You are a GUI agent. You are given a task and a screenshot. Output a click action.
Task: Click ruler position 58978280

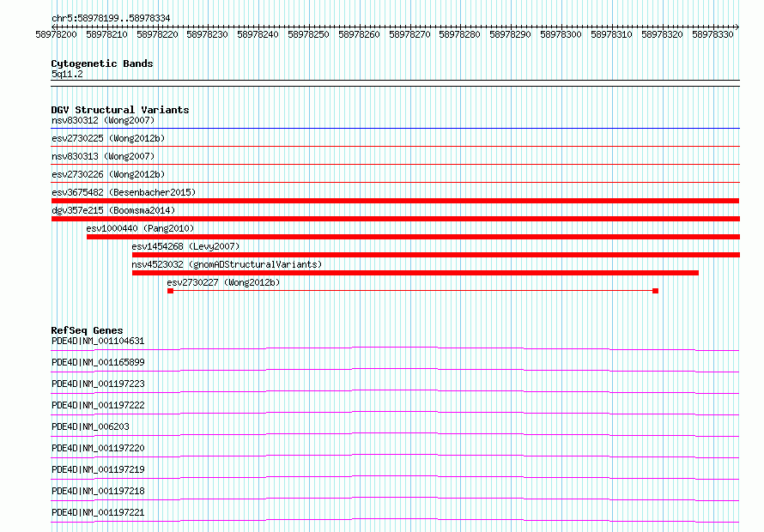click(x=459, y=34)
